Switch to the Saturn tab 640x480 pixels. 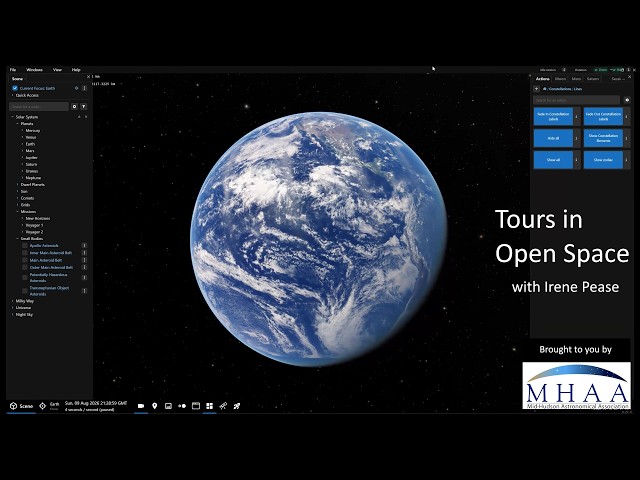point(593,79)
